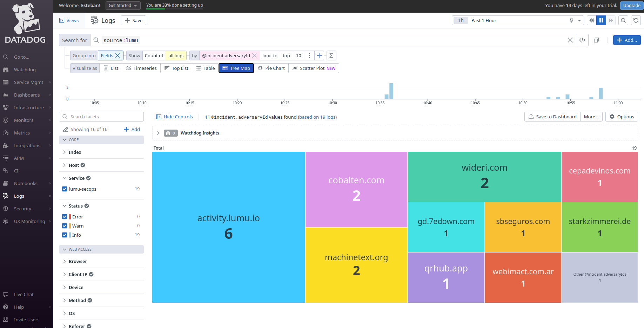This screenshot has width=644, height=328.
Task: Toggle the Info status checkbox
Action: pyautogui.click(x=65, y=235)
